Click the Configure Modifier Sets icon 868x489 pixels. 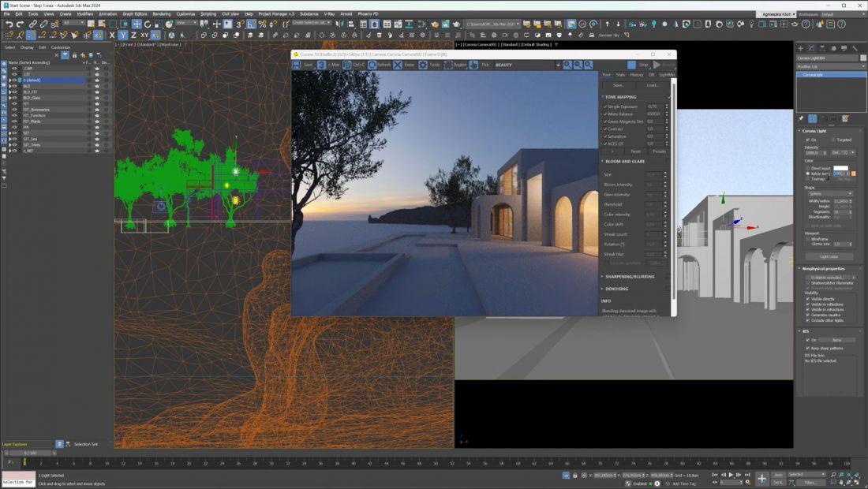845,118
